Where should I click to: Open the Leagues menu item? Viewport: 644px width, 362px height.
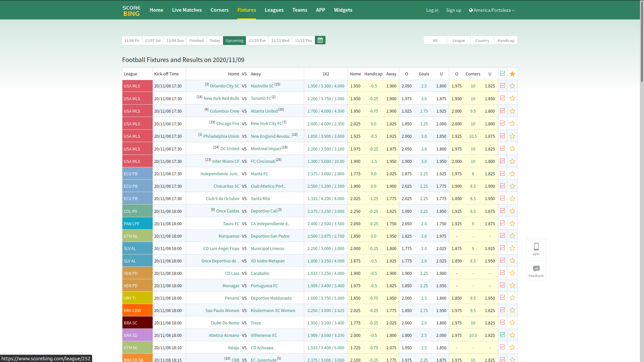pos(274,10)
